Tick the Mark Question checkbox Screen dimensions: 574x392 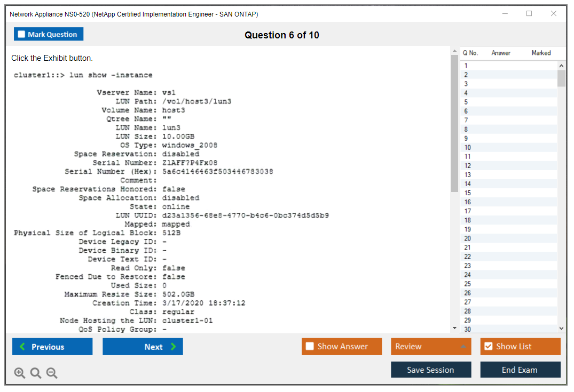pyautogui.click(x=21, y=35)
